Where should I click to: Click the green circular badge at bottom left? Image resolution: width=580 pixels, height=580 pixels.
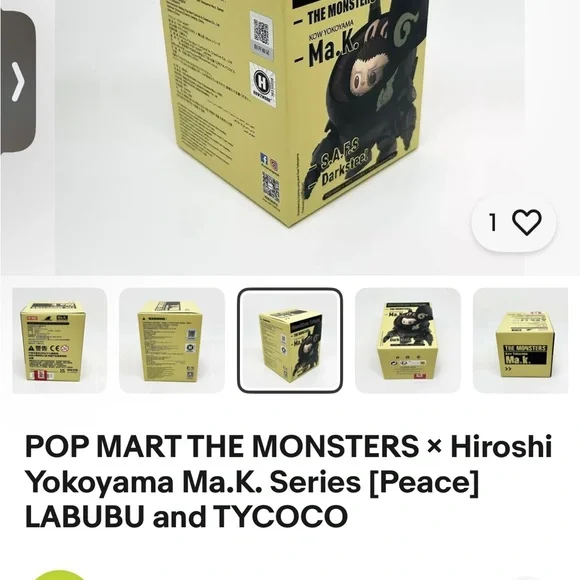point(59,575)
